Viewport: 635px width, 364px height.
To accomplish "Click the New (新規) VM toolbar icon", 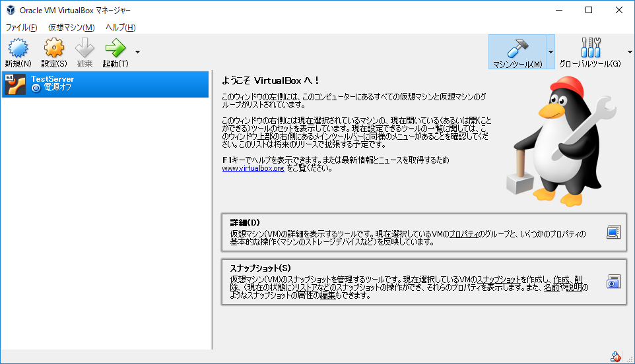I will pyautogui.click(x=18, y=48).
